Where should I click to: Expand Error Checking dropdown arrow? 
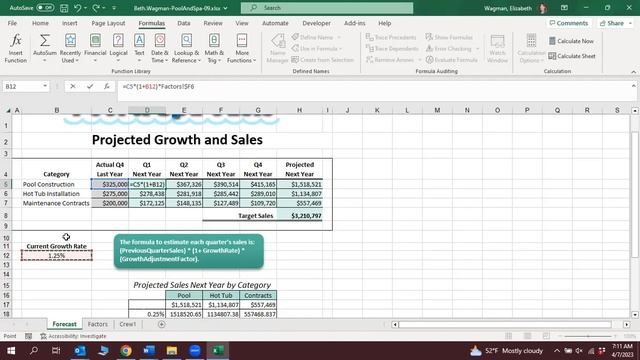(x=478, y=49)
